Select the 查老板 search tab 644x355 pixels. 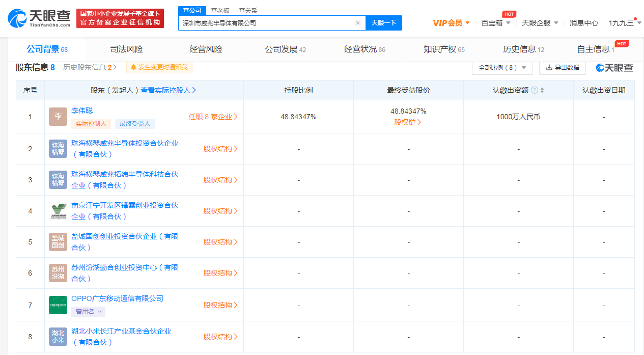click(x=220, y=11)
